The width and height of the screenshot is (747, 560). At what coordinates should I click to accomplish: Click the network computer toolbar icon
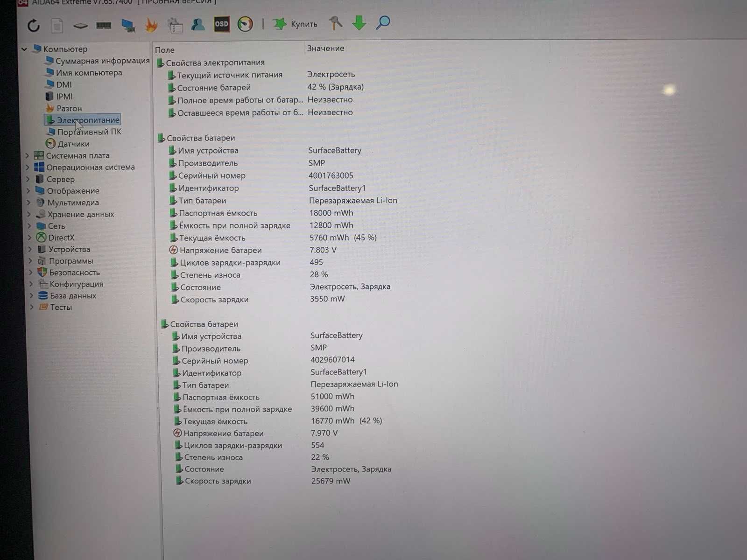coord(128,25)
